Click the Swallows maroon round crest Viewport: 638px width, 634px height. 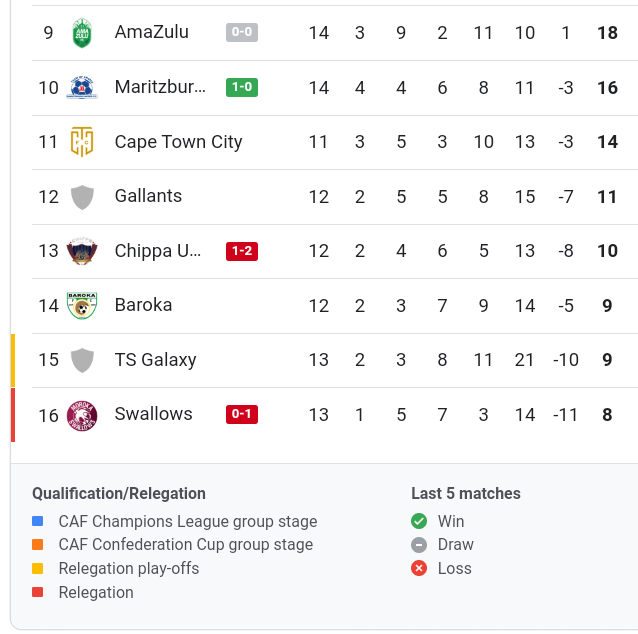click(x=82, y=415)
